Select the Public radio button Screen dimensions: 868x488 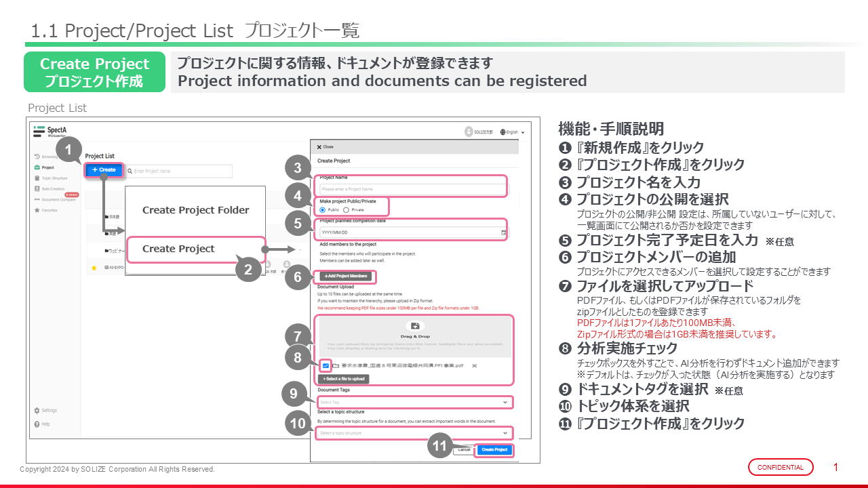[323, 210]
